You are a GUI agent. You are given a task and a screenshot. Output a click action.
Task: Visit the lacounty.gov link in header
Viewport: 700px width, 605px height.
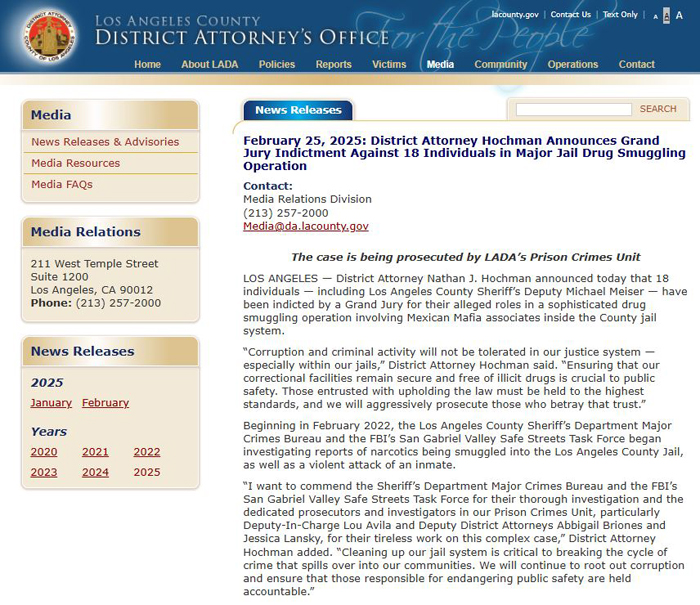[515, 15]
